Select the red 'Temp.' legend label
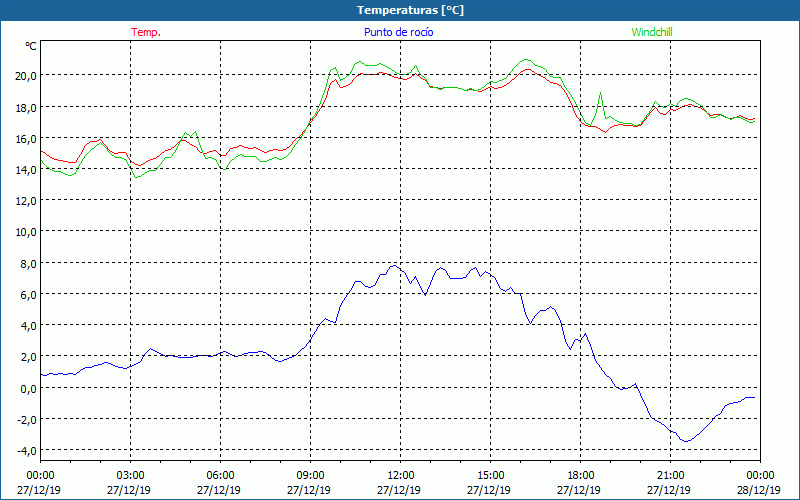 pyautogui.click(x=146, y=32)
